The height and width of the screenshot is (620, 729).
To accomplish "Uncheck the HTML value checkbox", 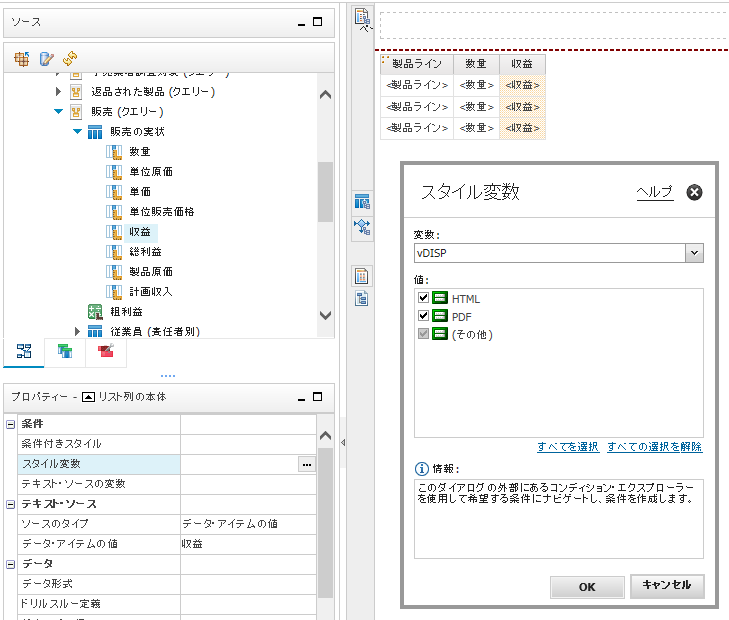I will pos(423,297).
